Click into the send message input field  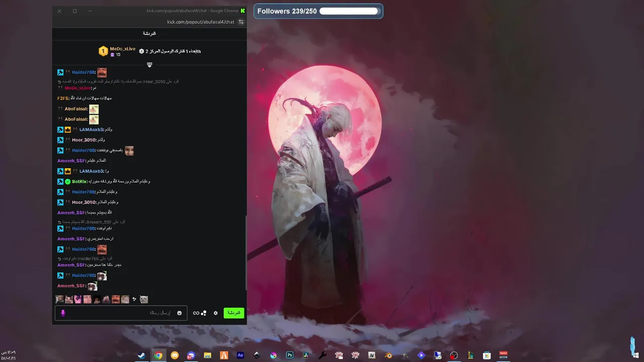pyautogui.click(x=121, y=313)
